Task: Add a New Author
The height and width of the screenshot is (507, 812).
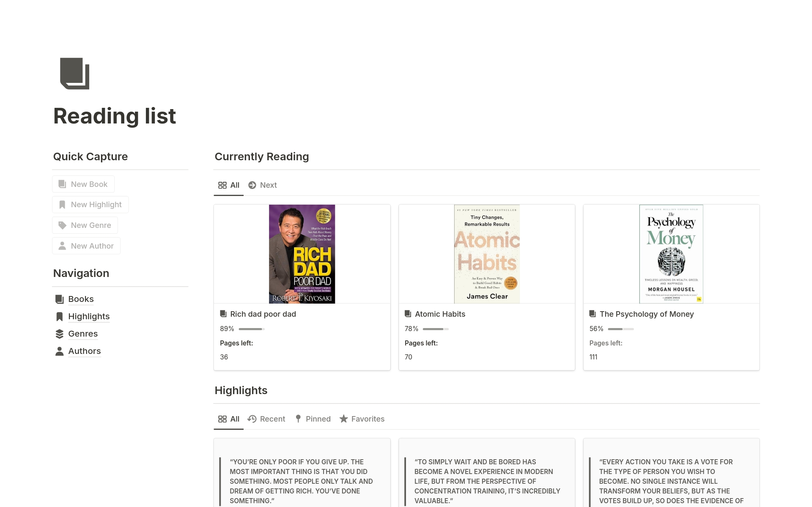Action: tap(86, 246)
